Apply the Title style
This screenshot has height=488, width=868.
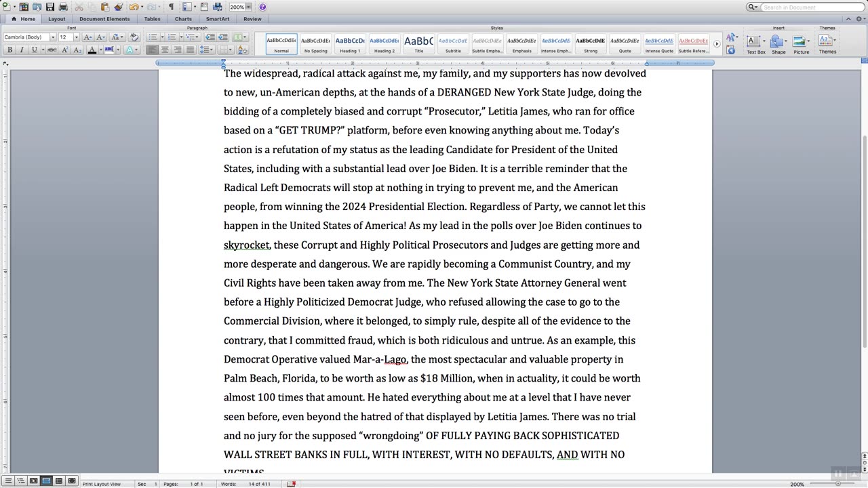[x=418, y=44]
